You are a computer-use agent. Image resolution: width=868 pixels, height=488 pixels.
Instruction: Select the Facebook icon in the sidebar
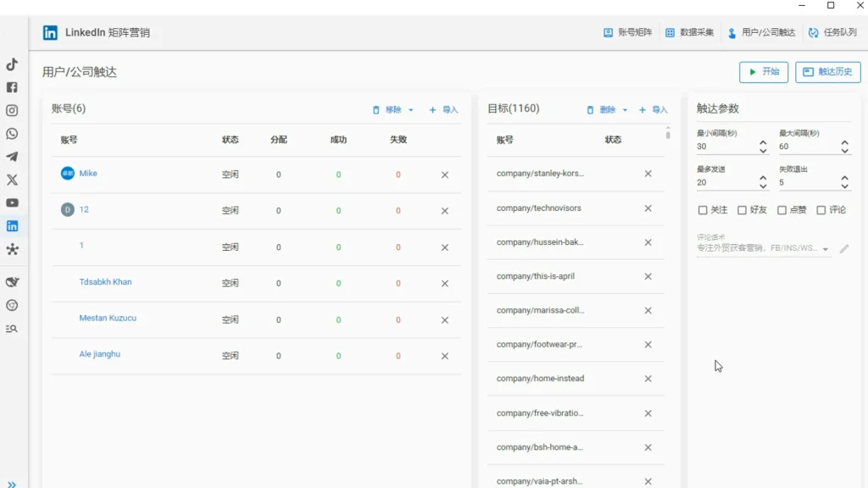click(12, 86)
